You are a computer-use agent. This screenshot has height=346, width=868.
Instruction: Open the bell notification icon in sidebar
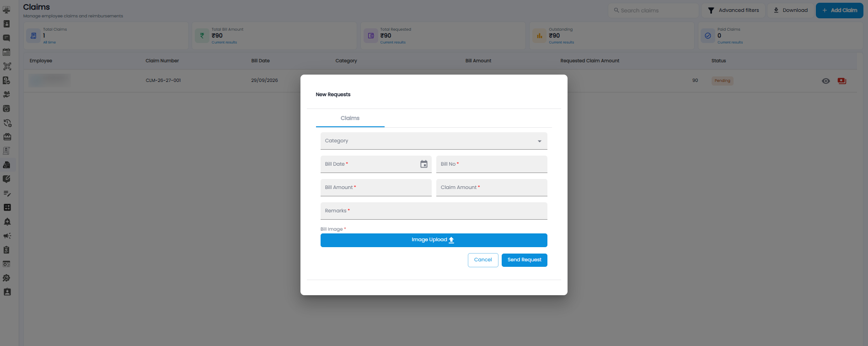[7, 222]
